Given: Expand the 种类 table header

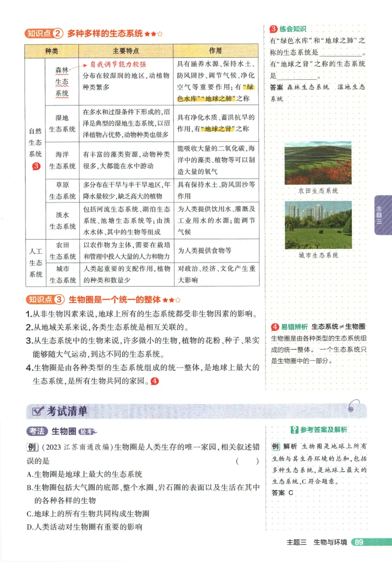Looking at the screenshot, I should tap(51, 49).
